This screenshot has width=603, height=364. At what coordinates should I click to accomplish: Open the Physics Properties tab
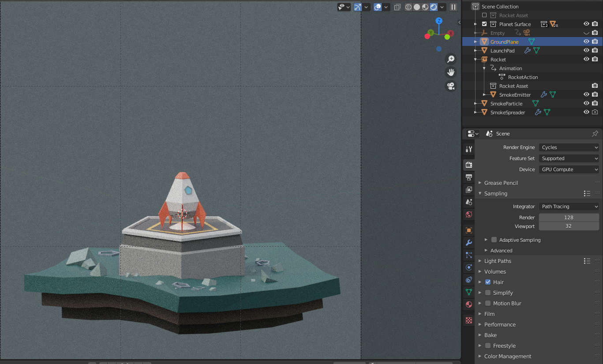coord(468,267)
